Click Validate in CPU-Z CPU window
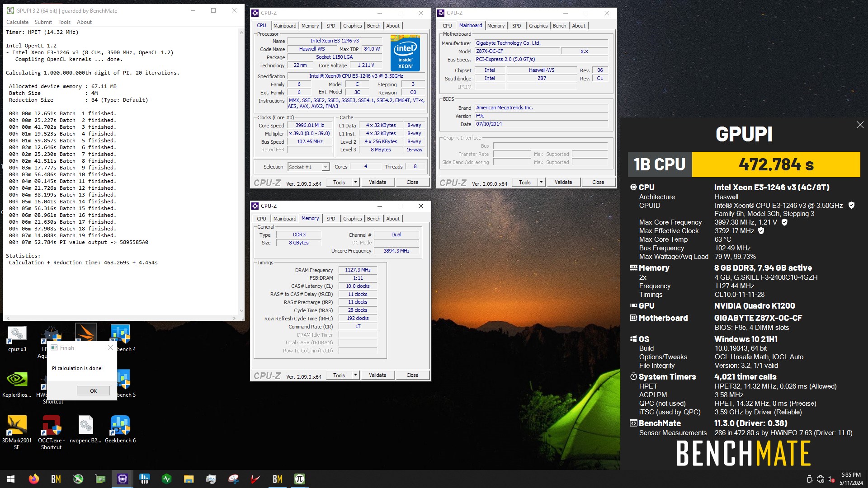This screenshot has height=488, width=868. pos(377,182)
